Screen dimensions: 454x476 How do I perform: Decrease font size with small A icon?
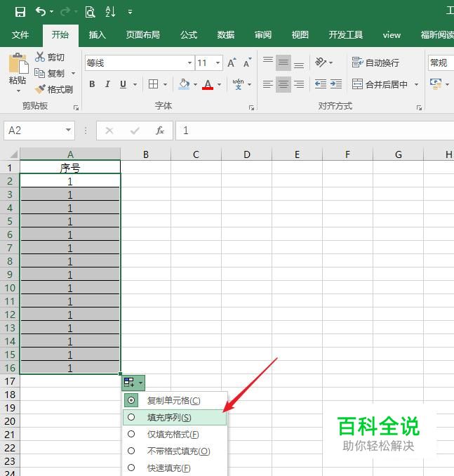247,62
